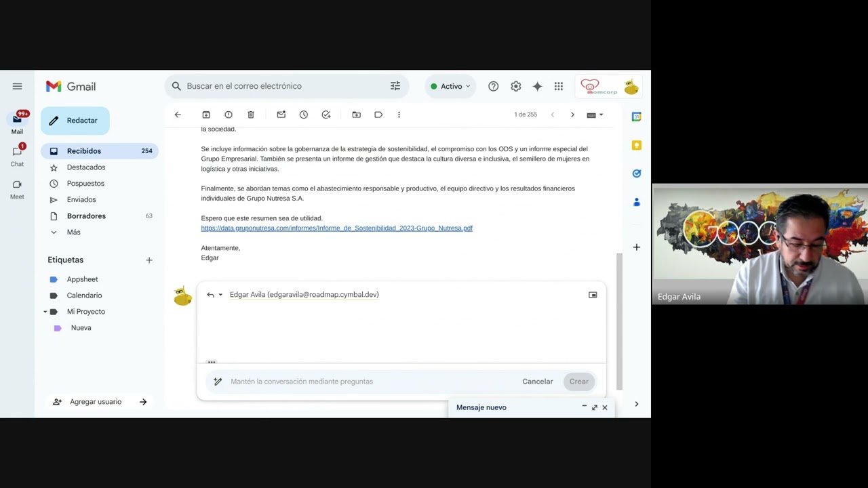Show trimmed content ellipsis in reply
The width and height of the screenshot is (868, 488).
click(x=212, y=362)
